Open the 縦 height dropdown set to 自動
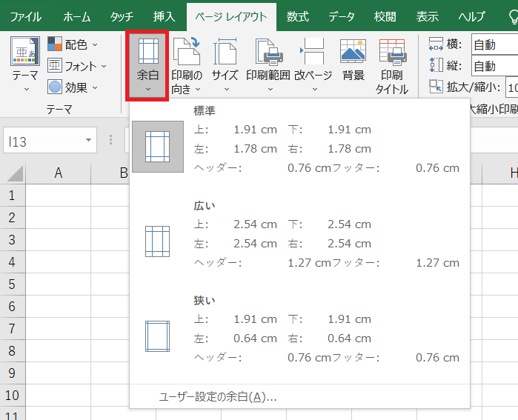This screenshot has height=420, width=518. click(494, 66)
